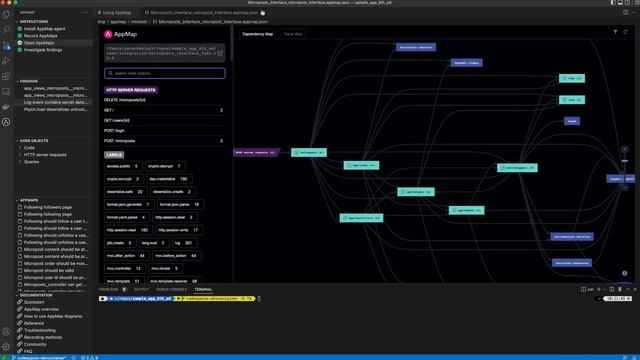Click the green check beside Install AppMap agent
Image resolution: width=640 pixels, height=360 pixels.
(x=20, y=29)
